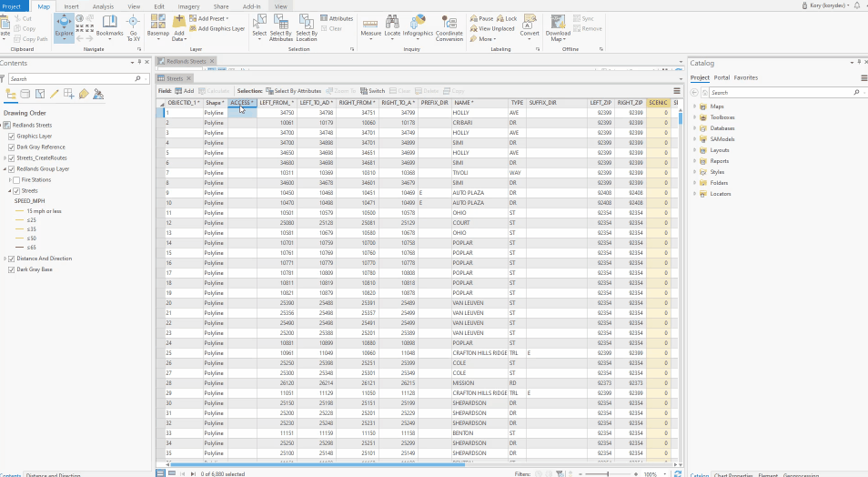Click Select By Attributes in the table toolbar
868x477 pixels.
click(x=293, y=91)
